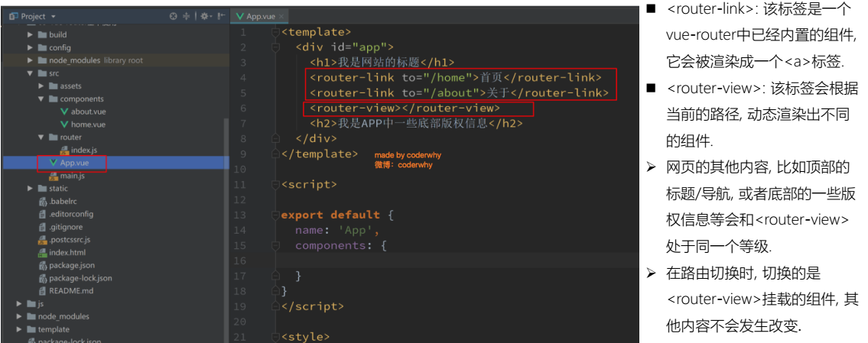Click the scroll-from-source target icon

[174, 16]
